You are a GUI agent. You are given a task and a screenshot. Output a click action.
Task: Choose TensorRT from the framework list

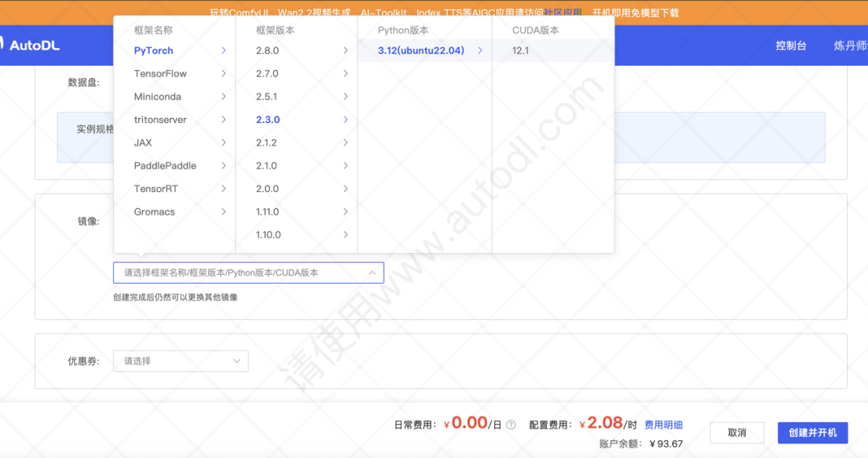(x=156, y=189)
